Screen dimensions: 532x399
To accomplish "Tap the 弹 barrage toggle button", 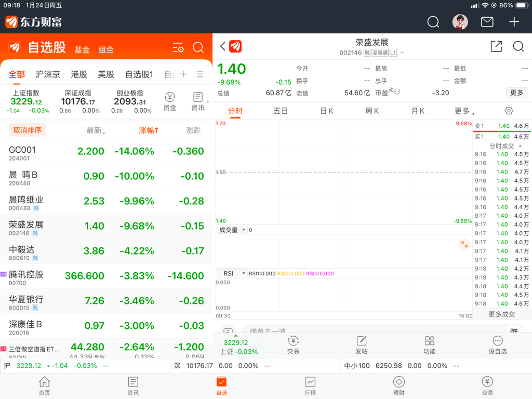I will 514,330.
